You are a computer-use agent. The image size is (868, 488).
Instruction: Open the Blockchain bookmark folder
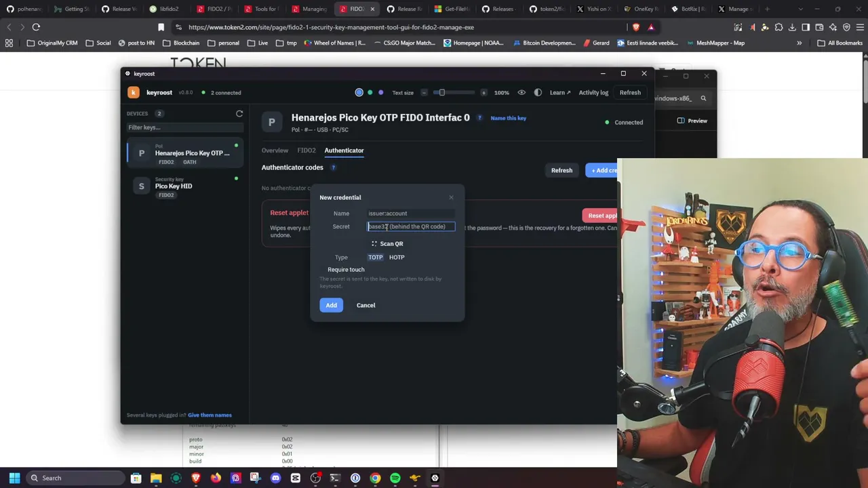[180, 43]
